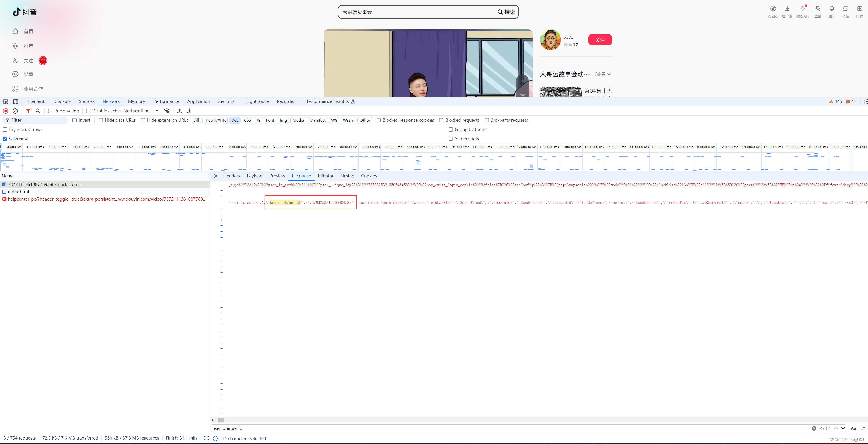Click the Network tab in DevTools
The height and width of the screenshot is (444, 868).
(x=111, y=101)
